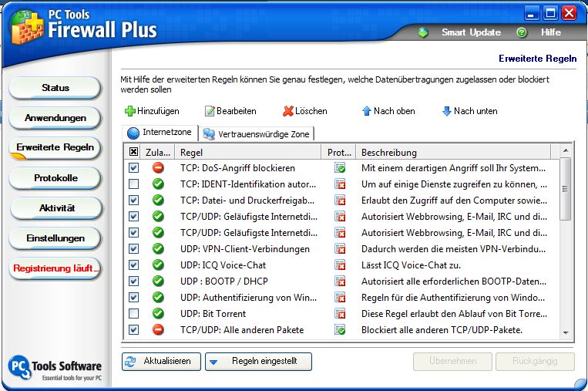This screenshot has width=588, height=391.
Task: Click the protocol icon of VPN-Client-Verbindungen row
Action: click(x=340, y=249)
